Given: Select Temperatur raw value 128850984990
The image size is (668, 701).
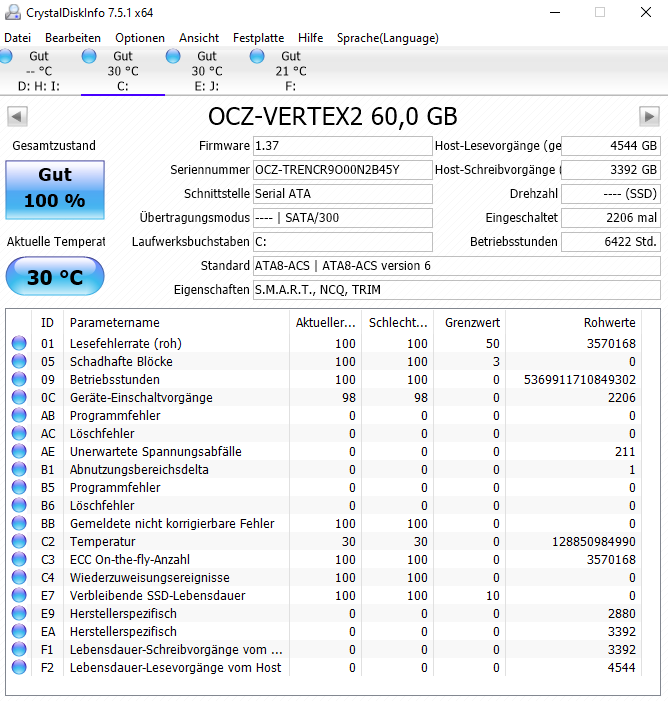Looking at the screenshot, I should click(594, 541).
